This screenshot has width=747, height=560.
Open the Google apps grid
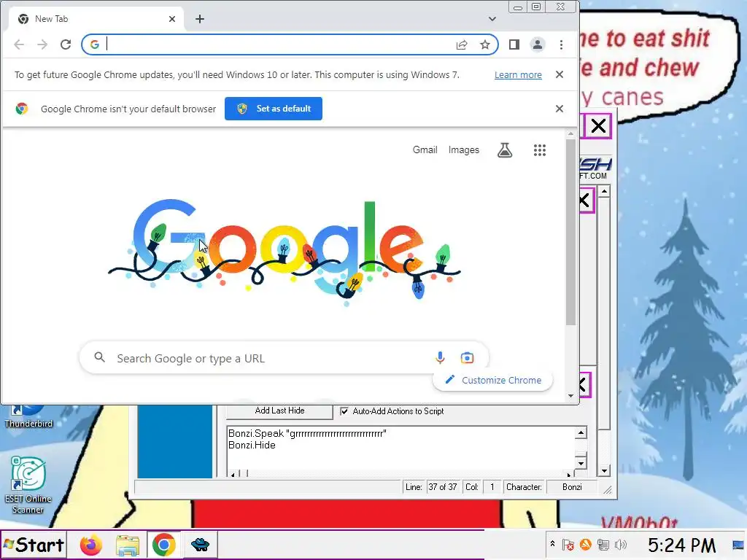coord(540,150)
